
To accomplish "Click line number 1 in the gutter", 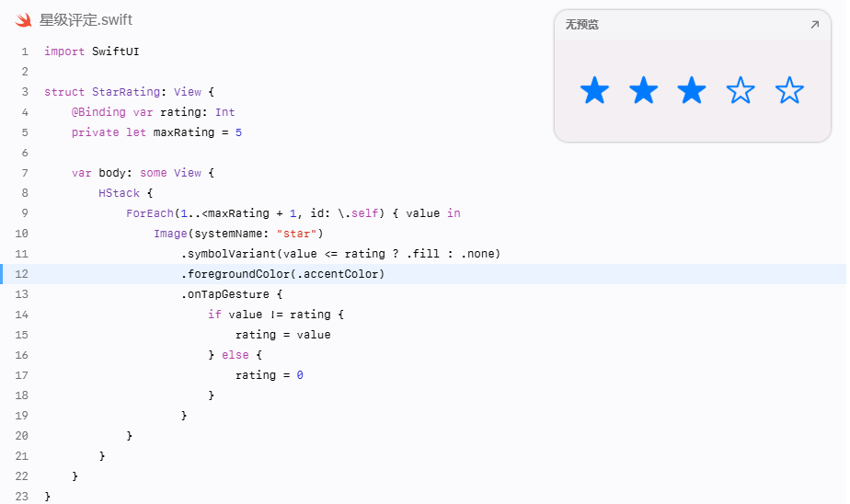I will [25, 52].
